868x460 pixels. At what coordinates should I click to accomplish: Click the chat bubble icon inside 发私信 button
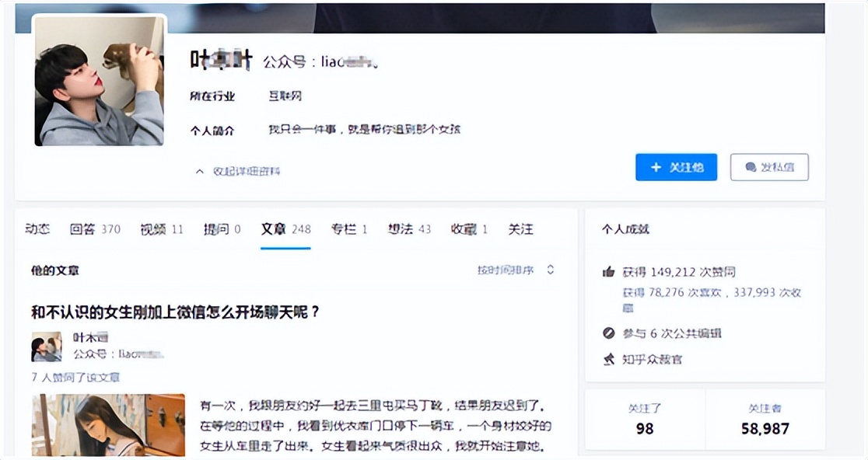[x=749, y=167]
